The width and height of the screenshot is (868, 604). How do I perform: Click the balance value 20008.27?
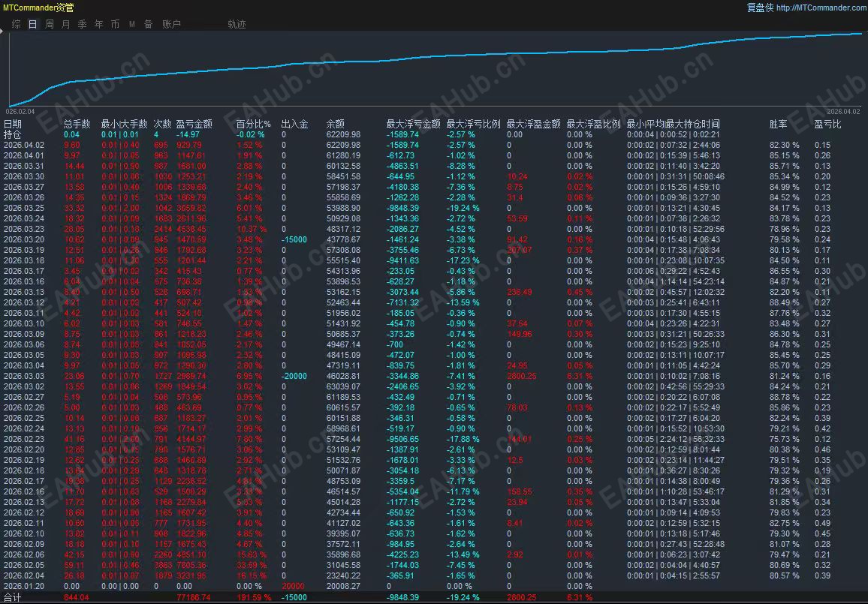[343, 586]
